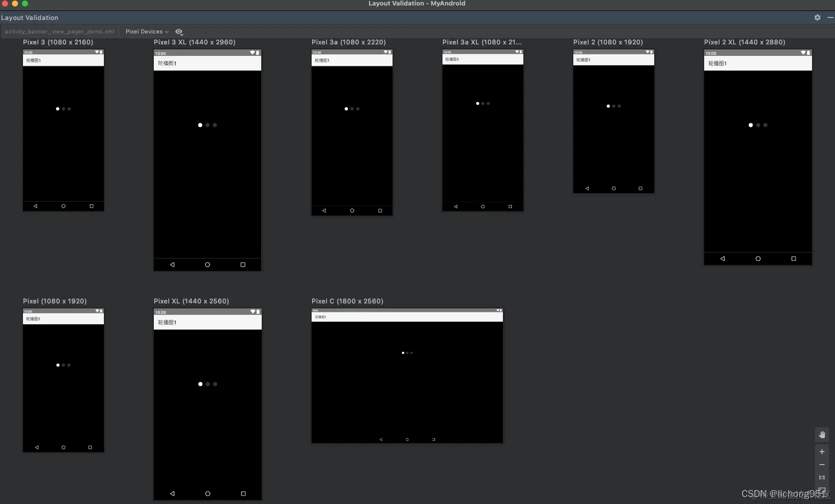Image resolution: width=835 pixels, height=504 pixels.
Task: Click back icon in Pixel 3 XL preview
Action: pyautogui.click(x=172, y=264)
